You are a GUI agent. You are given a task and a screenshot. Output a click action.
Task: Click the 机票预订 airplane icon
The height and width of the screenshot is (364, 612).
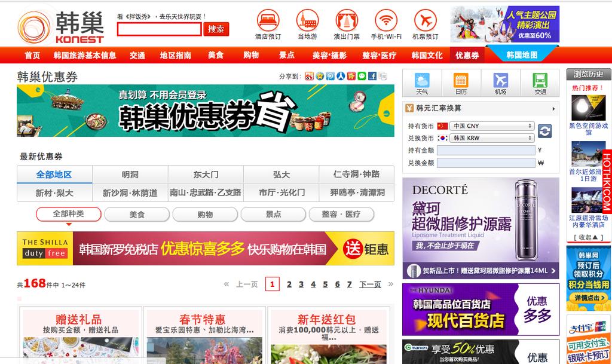coord(426,20)
